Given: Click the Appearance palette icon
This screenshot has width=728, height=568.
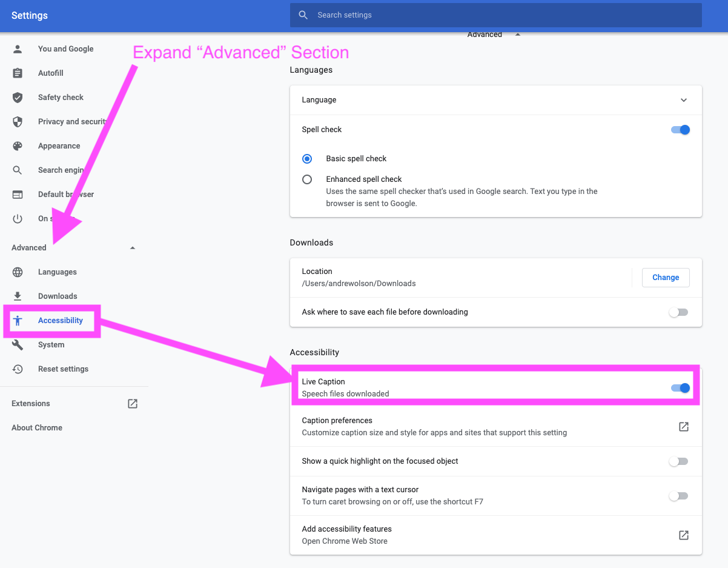Looking at the screenshot, I should pos(18,146).
